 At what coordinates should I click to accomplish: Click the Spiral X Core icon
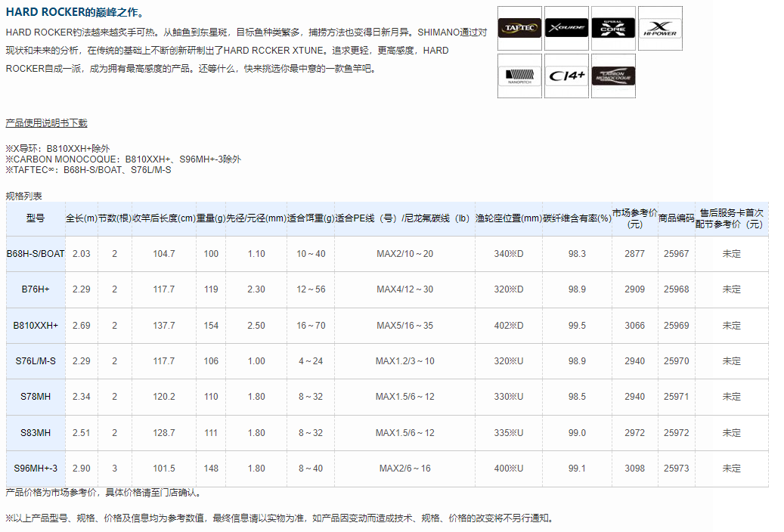point(613,28)
